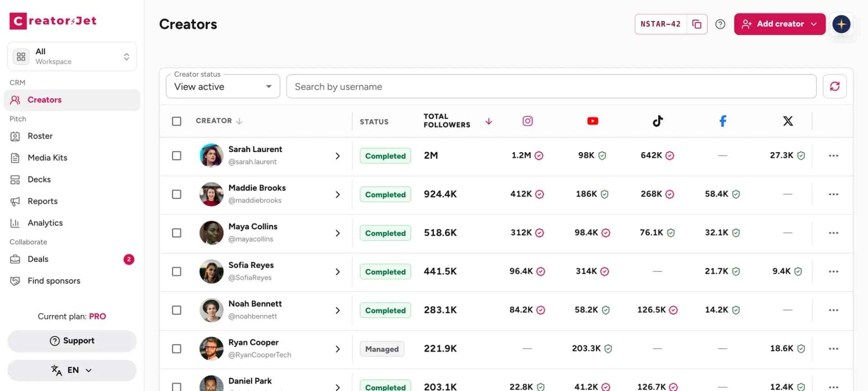This screenshot has width=868, height=391.
Task: Sort by X followers column icon
Action: [x=788, y=121]
